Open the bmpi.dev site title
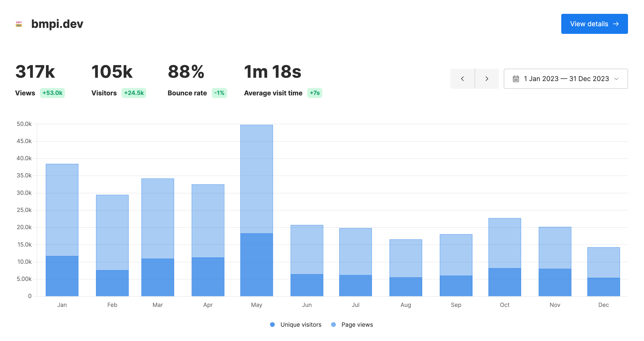Screen dimensions: 644x341 (x=57, y=24)
